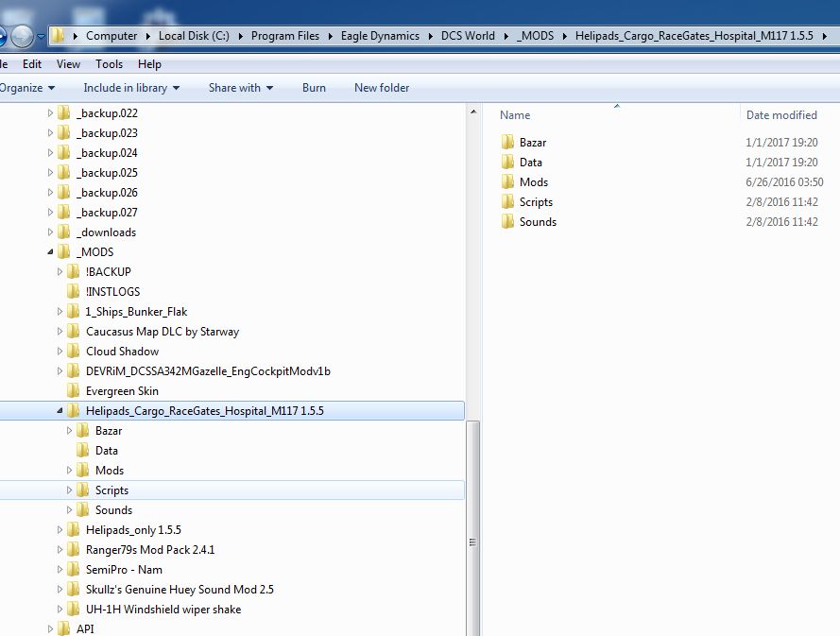Click the 6/26/2016 03:50 date of Mods
Screen dimensions: 840x636
click(784, 181)
